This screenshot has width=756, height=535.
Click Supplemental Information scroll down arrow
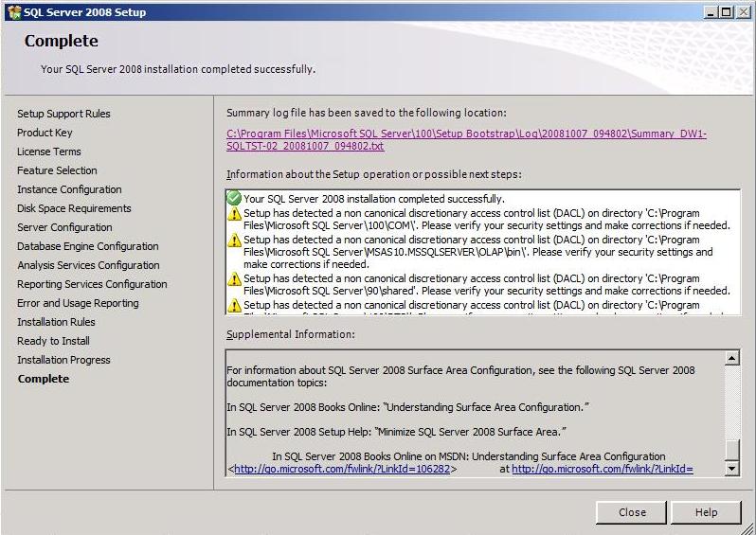(x=732, y=468)
